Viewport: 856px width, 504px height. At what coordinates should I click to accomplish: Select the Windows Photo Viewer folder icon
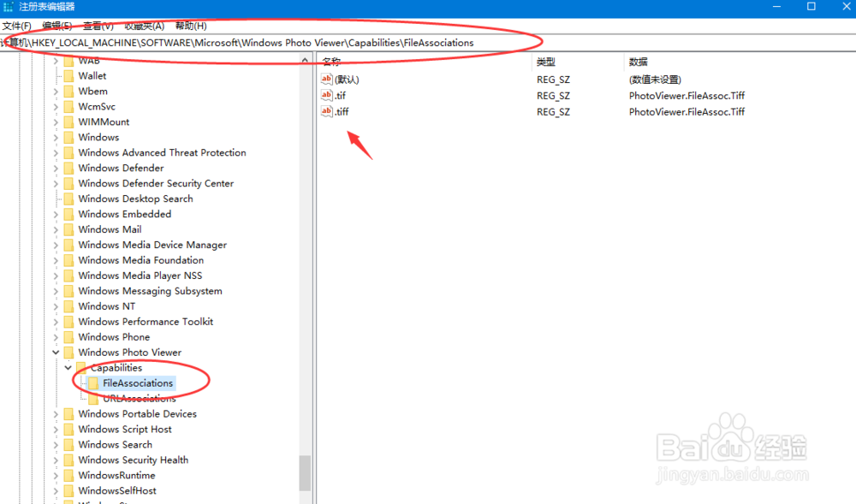point(68,352)
